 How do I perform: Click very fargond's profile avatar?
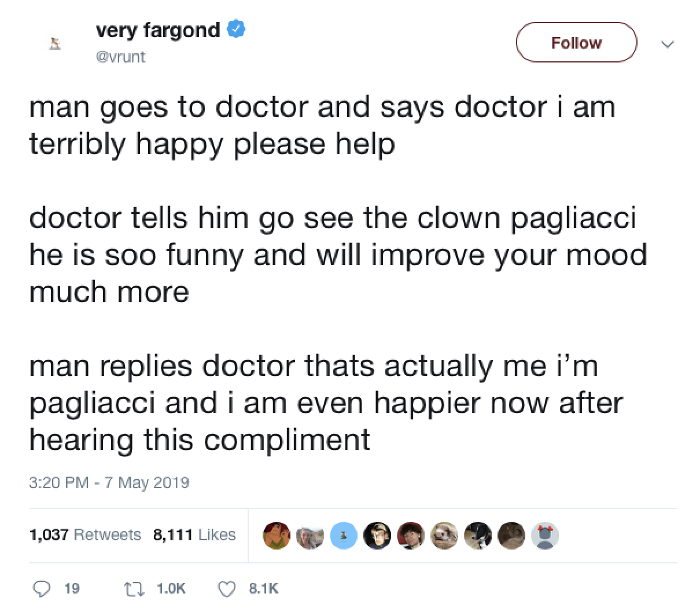[x=53, y=42]
